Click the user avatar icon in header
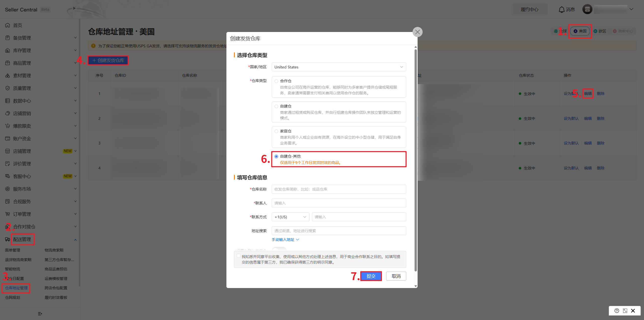The width and height of the screenshot is (644, 320). [x=587, y=9]
